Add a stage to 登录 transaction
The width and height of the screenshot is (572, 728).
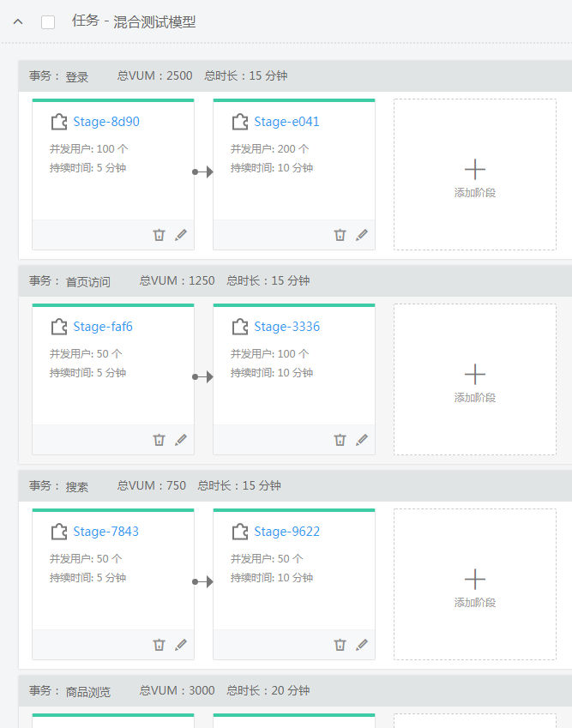[474, 175]
